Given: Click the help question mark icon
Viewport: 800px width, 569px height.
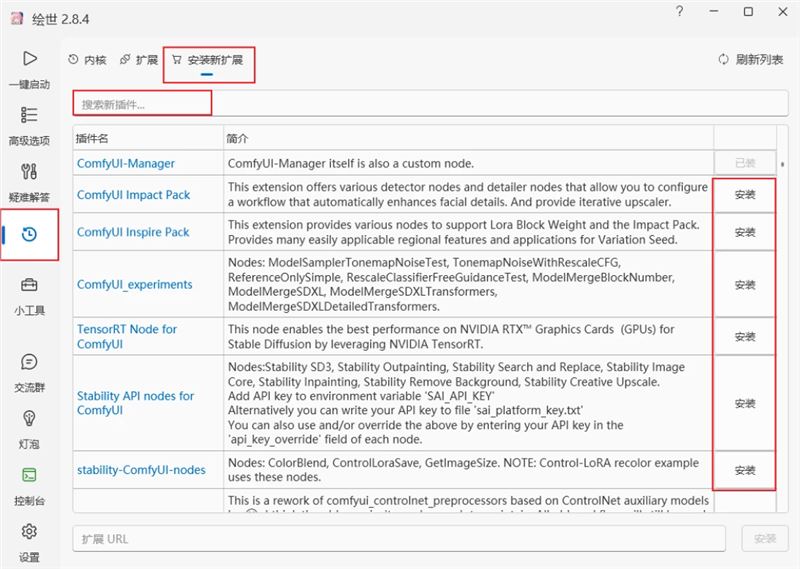Looking at the screenshot, I should coord(680,11).
